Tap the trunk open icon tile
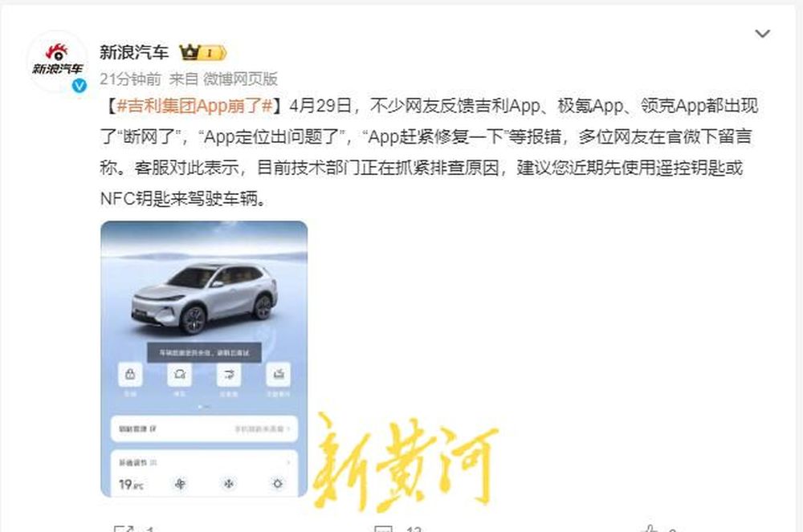 click(278, 375)
